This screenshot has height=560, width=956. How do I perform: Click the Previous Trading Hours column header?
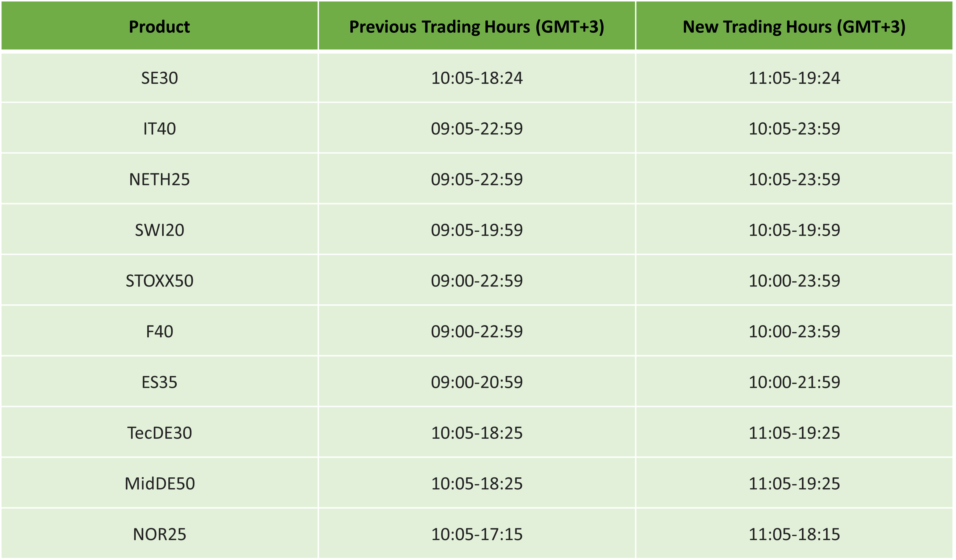coord(477,26)
